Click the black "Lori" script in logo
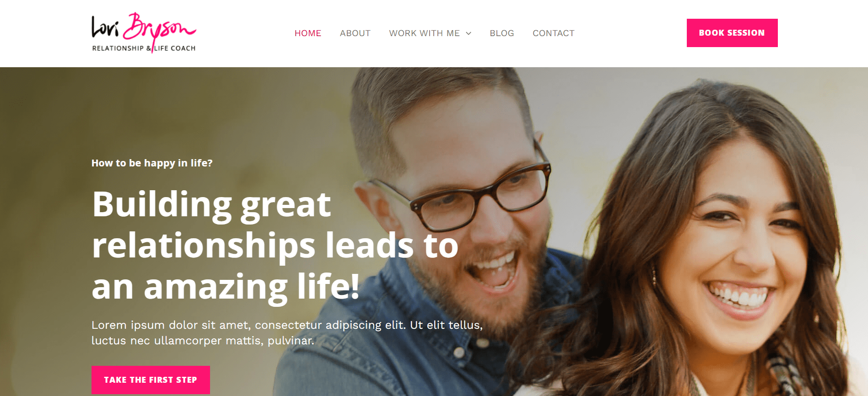 tap(105, 27)
